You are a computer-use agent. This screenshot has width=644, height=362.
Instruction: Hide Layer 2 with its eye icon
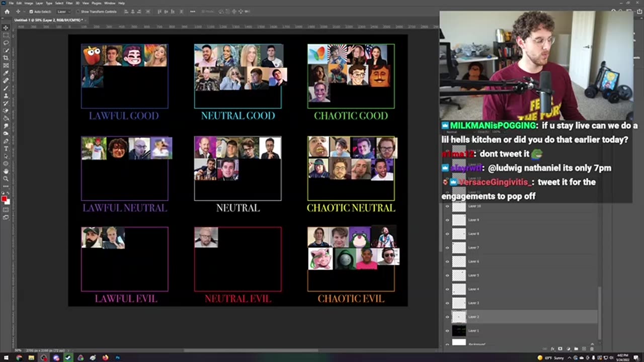[x=447, y=317]
